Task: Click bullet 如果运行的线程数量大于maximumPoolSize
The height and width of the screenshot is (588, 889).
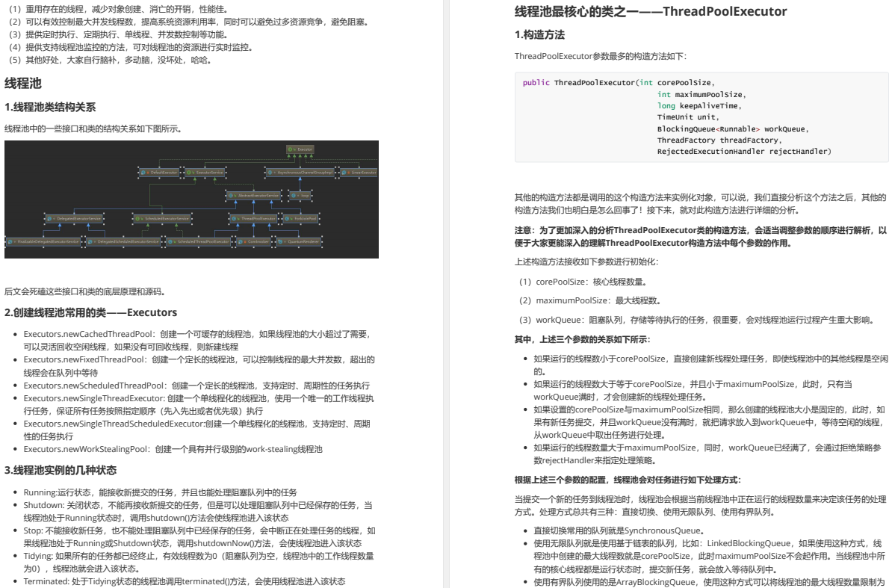Action: (707, 454)
